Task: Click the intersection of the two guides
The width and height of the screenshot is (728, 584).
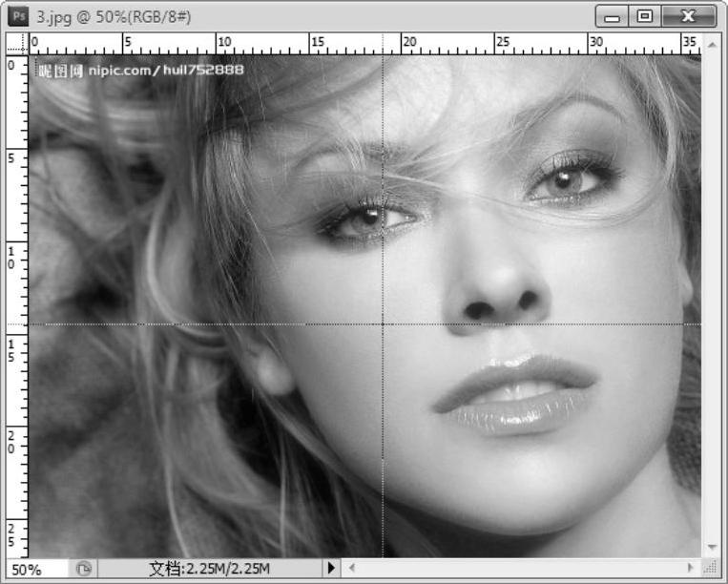Action: pyautogui.click(x=384, y=323)
